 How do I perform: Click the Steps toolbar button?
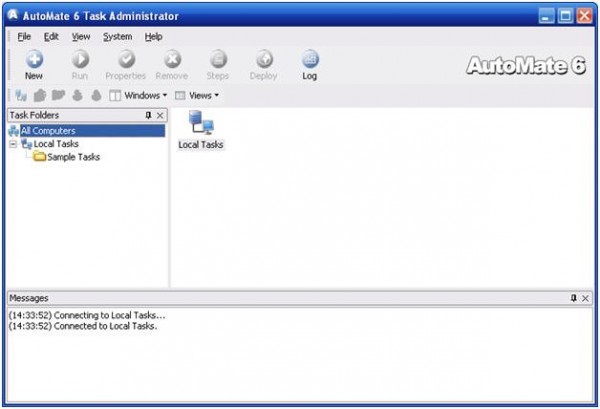pos(218,65)
